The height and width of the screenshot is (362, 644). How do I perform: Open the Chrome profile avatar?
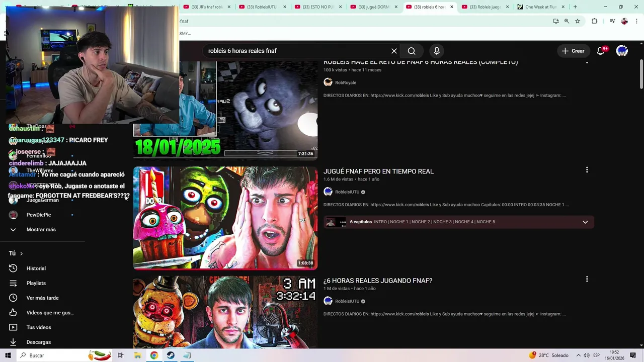[x=624, y=21]
